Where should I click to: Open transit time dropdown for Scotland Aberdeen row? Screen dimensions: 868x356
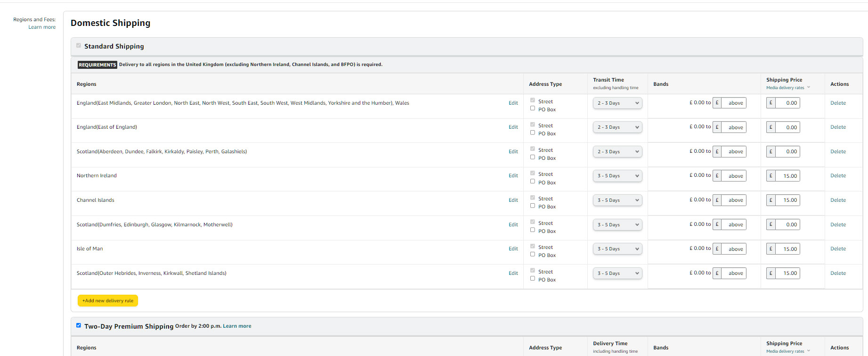(617, 152)
